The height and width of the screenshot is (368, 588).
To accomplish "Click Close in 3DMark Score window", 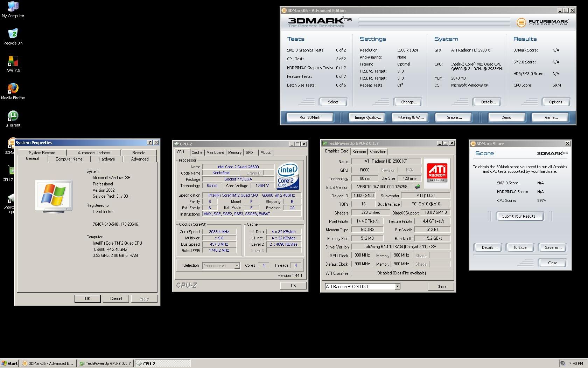I will tap(553, 263).
